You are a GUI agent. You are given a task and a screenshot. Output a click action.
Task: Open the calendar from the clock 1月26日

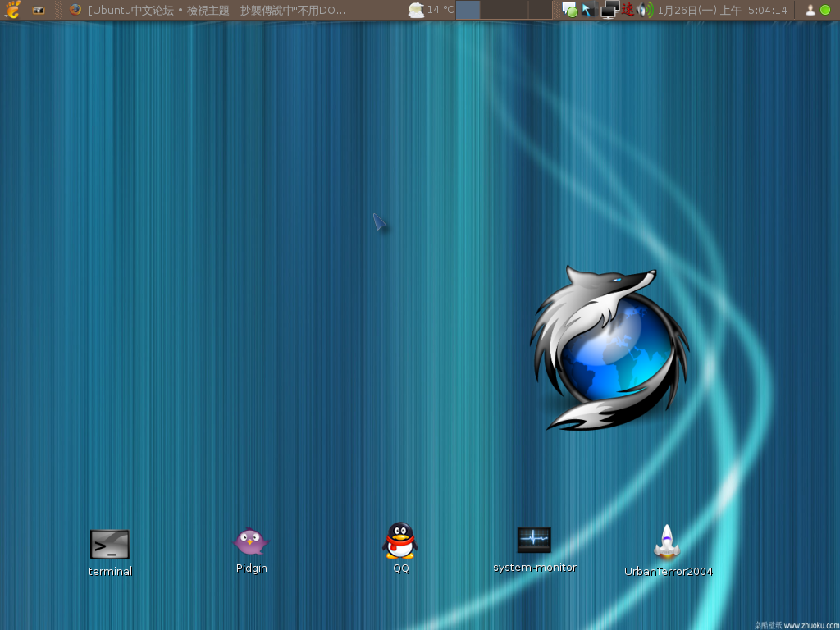coord(722,10)
